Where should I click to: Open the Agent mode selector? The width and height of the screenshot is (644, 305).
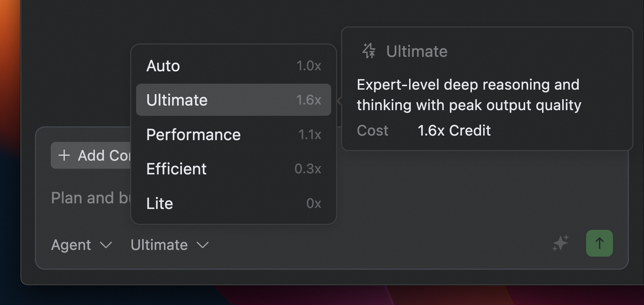[81, 245]
